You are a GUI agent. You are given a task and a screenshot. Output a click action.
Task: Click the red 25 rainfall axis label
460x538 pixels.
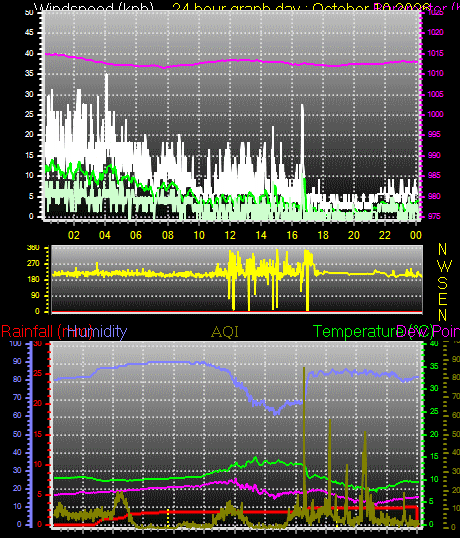(x=38, y=374)
